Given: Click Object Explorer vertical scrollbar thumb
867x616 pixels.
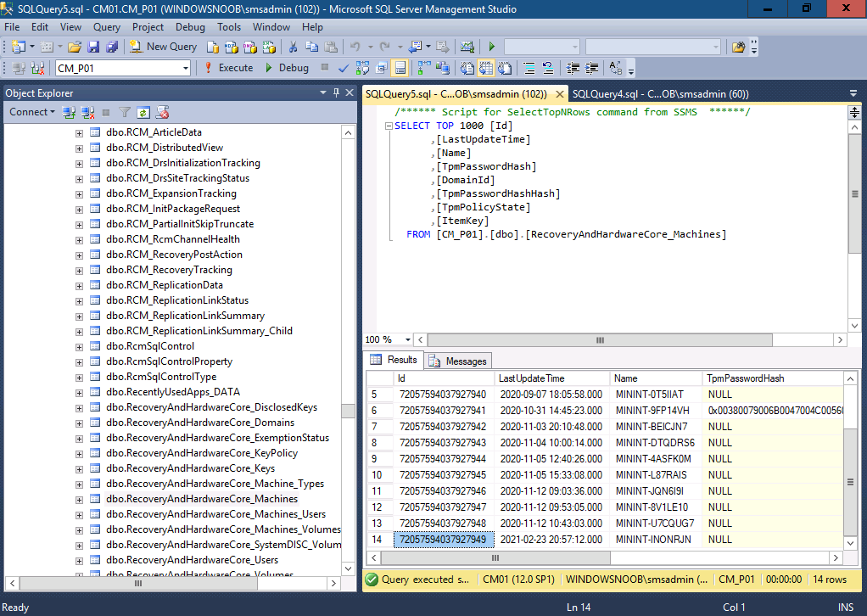Looking at the screenshot, I should point(348,412).
